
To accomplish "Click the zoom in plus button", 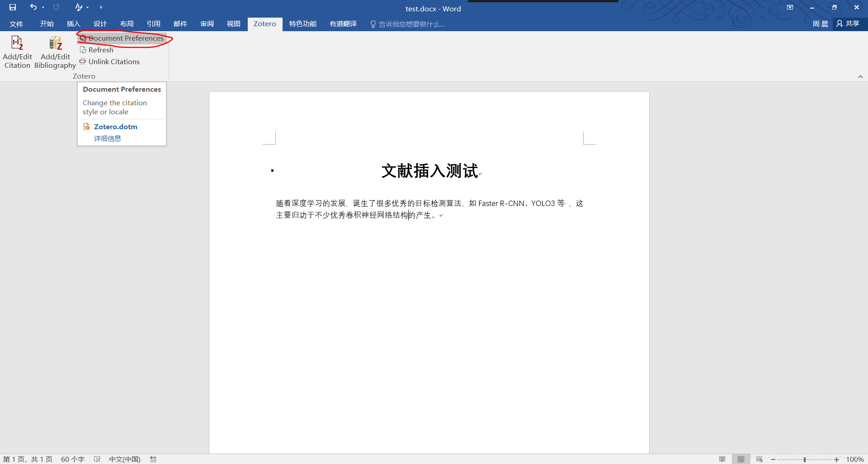I will click(x=836, y=459).
